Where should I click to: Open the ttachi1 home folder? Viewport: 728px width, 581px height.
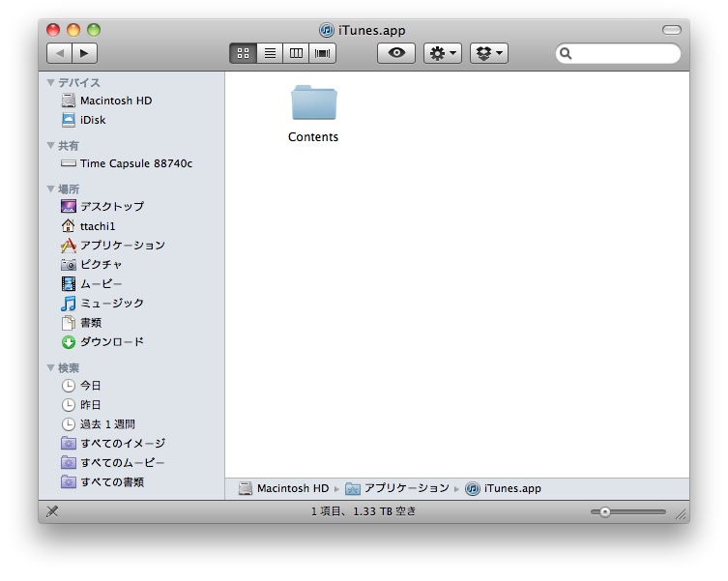97,225
